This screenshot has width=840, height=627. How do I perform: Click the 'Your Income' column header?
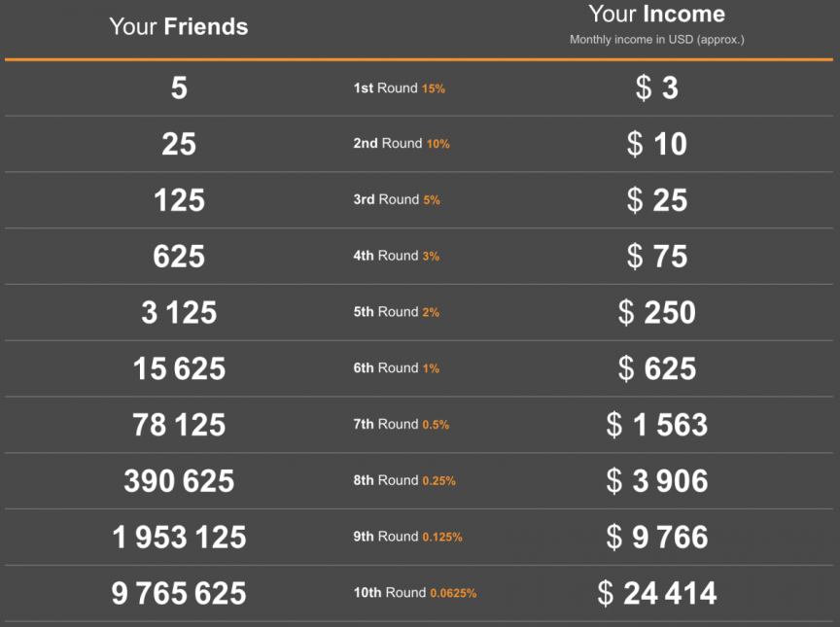point(656,15)
